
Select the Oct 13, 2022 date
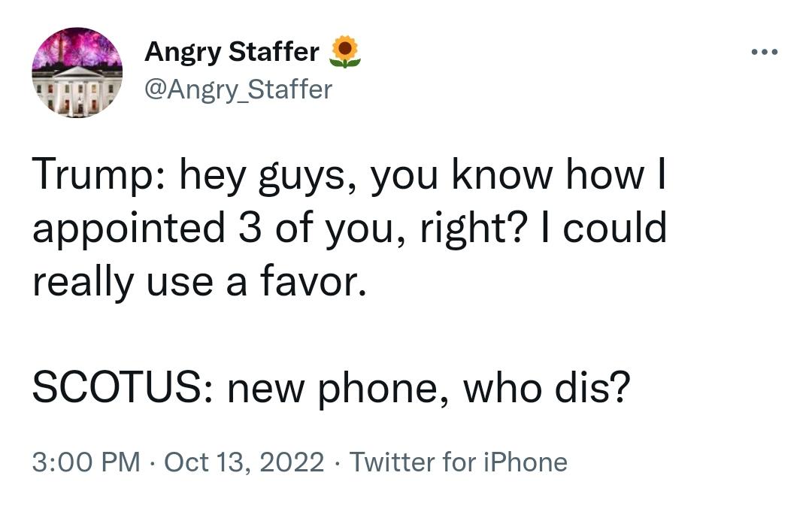pyautogui.click(x=244, y=462)
